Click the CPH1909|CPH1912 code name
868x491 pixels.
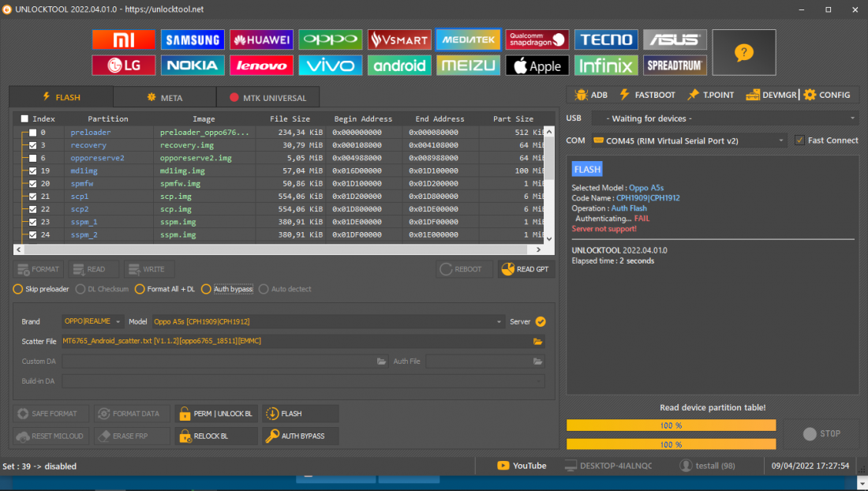tap(648, 198)
